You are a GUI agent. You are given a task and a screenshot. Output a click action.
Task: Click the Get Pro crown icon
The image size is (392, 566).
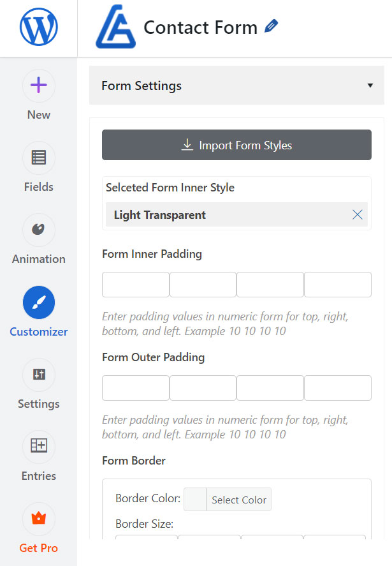[38, 519]
